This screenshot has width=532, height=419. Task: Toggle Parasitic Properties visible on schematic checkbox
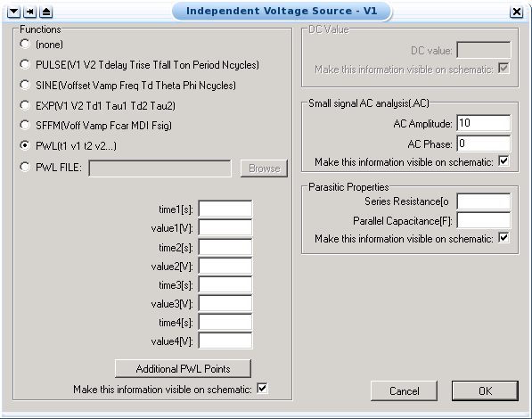pos(503,238)
